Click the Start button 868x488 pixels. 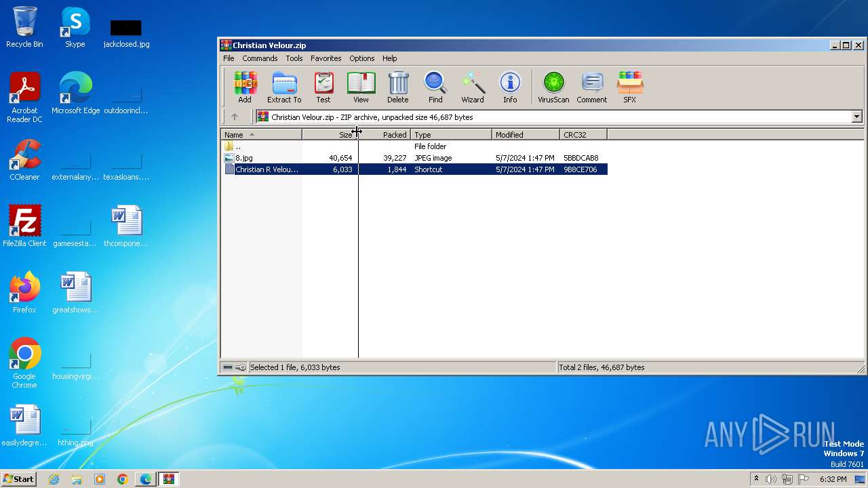[18, 479]
